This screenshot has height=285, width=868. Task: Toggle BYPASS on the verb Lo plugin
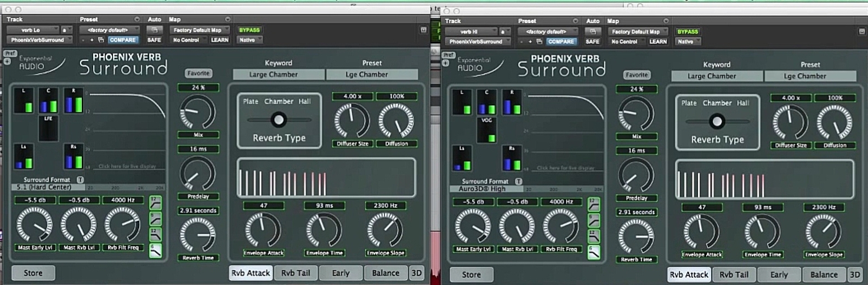coord(249,30)
